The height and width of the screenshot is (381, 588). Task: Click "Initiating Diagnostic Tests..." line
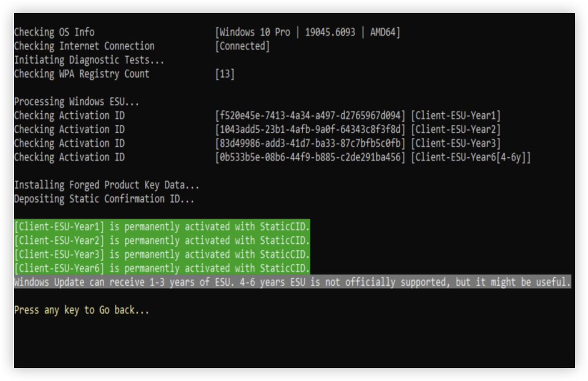pos(89,60)
